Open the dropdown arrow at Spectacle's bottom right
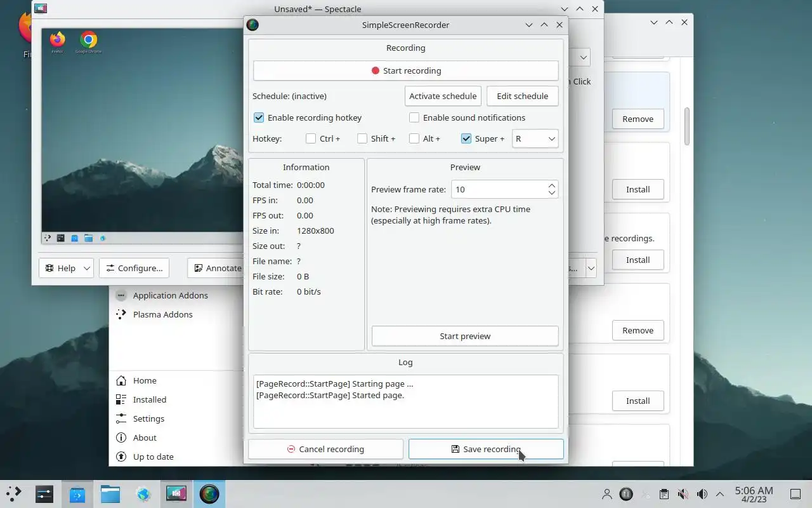The width and height of the screenshot is (812, 508). point(591,268)
